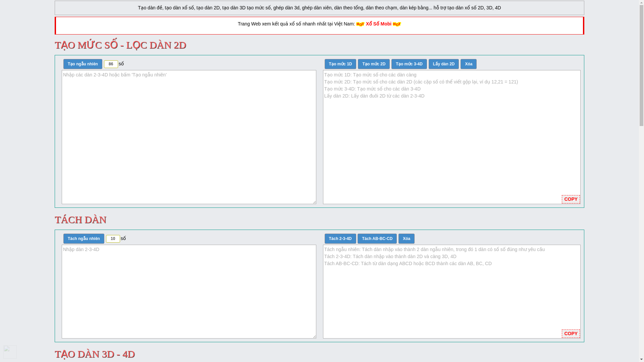Click Xóa in the Tách dàn section
Screen dimensions: 644x362
point(406,239)
